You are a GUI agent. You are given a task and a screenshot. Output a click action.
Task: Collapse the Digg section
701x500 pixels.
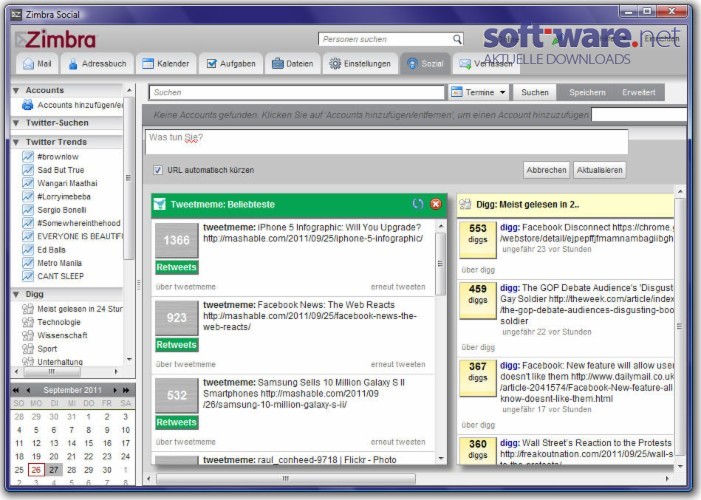click(17, 294)
